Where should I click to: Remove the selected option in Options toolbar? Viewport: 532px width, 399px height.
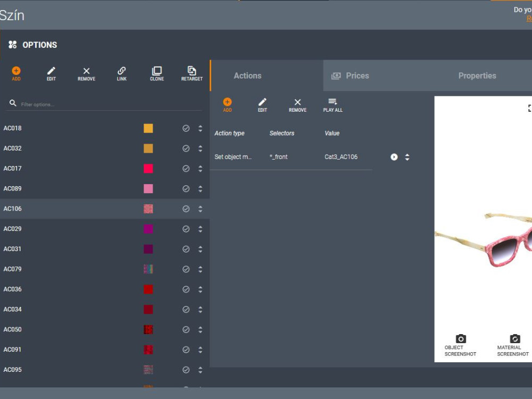pos(87,73)
